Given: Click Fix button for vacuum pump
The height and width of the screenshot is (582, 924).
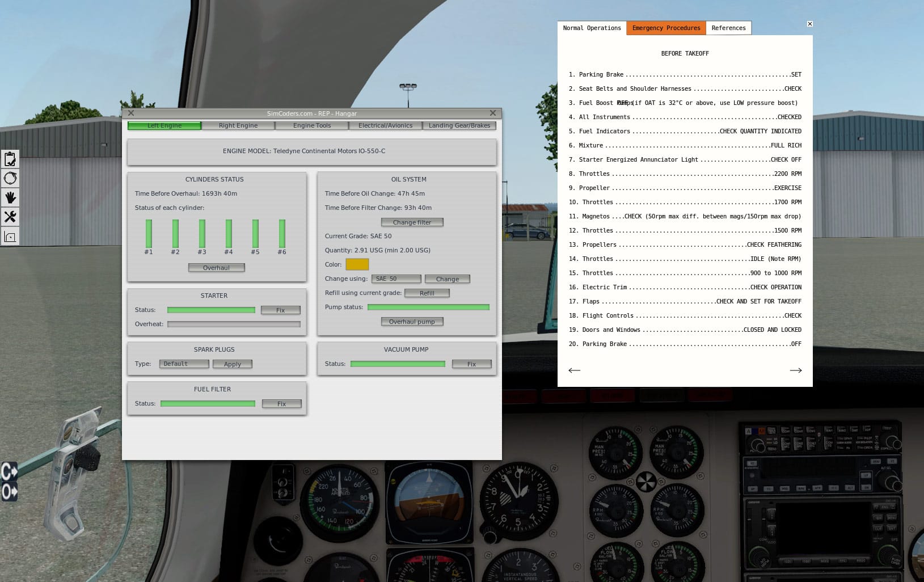Looking at the screenshot, I should (x=471, y=364).
